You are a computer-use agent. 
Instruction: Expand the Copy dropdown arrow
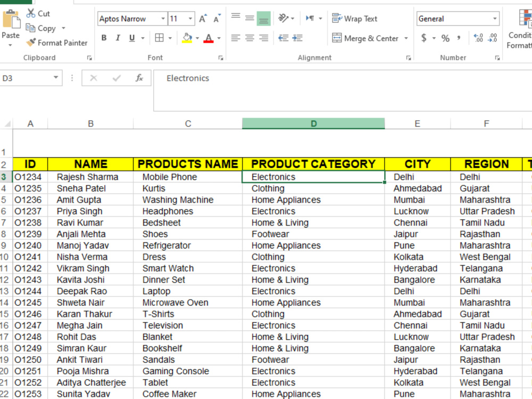coord(63,28)
